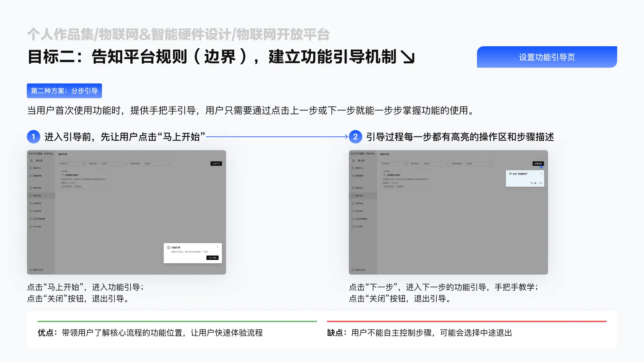Click the flag icon in 点击创建组件 tooltip
Viewport: 644px width, 362px height.
pos(510,174)
